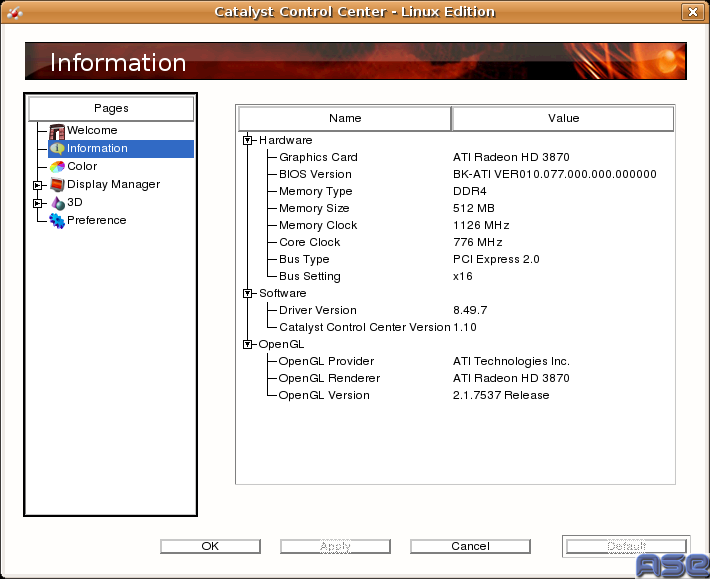Screen dimensions: 710x579
Task: Click the OK button
Action: [210, 546]
